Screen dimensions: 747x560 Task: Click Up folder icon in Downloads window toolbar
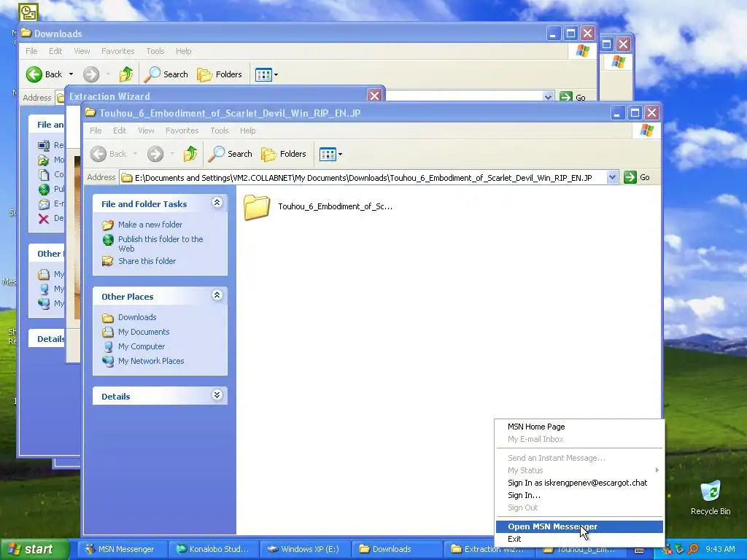pyautogui.click(x=126, y=74)
